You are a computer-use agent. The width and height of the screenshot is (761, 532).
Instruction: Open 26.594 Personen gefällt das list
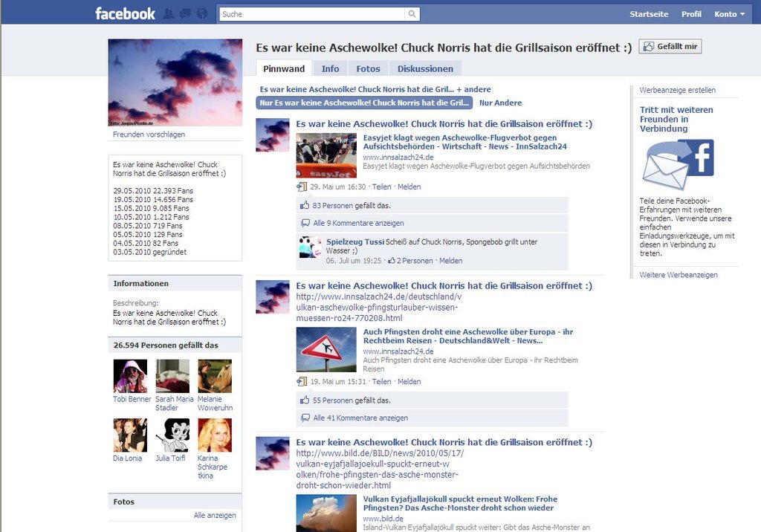coord(166,345)
